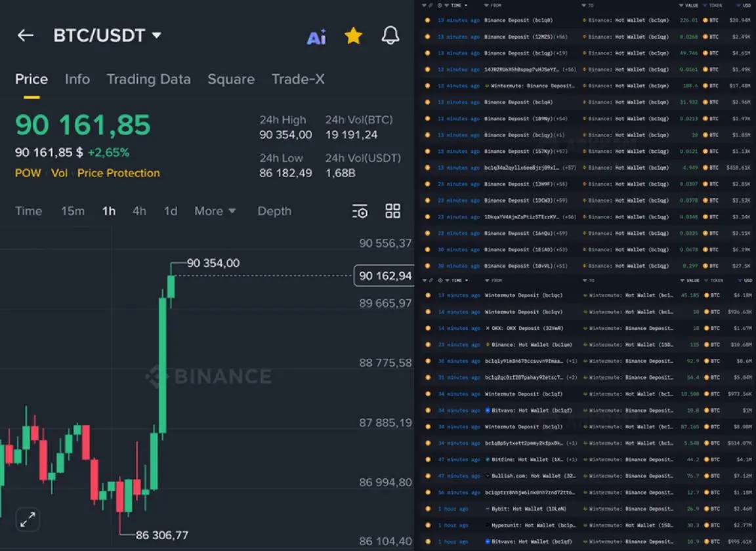Open Binance Deposit (bc1q0) sender link
Viewport: 756px width, 551px height.
pos(518,20)
